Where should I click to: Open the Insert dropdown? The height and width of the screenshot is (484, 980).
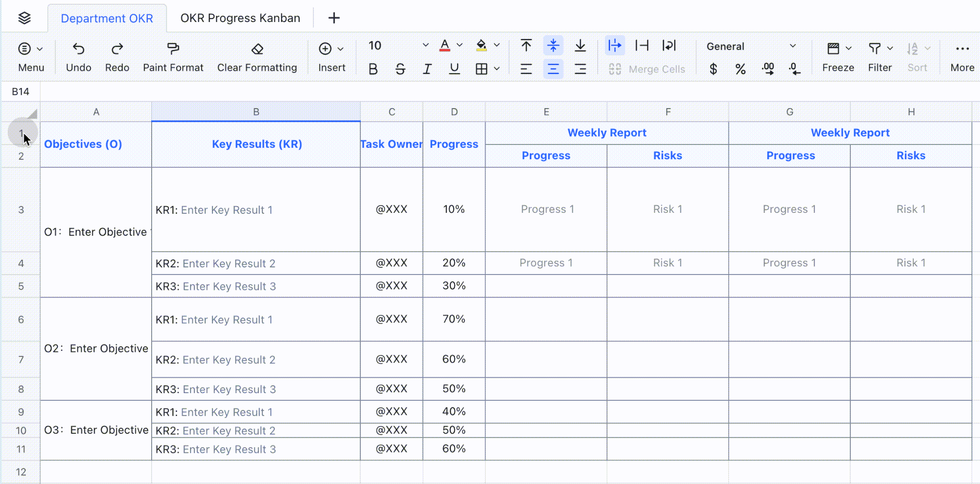332,57
